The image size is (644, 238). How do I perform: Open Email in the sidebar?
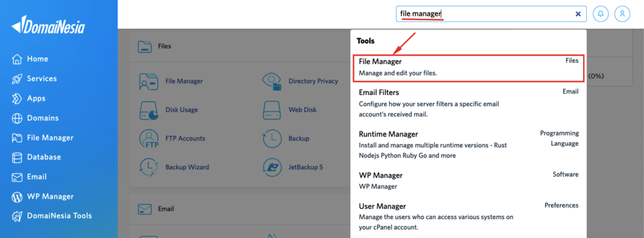point(29,177)
